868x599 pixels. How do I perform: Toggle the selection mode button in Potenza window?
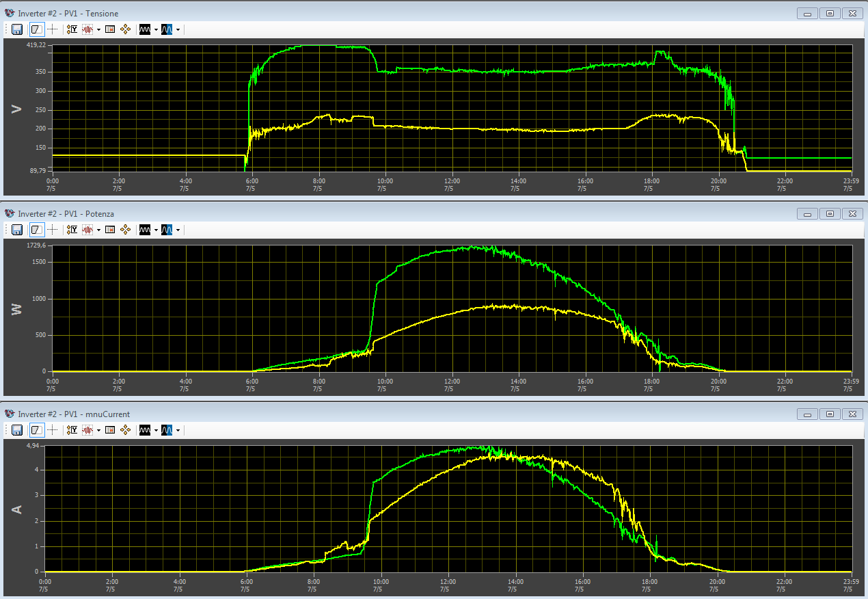(37, 230)
